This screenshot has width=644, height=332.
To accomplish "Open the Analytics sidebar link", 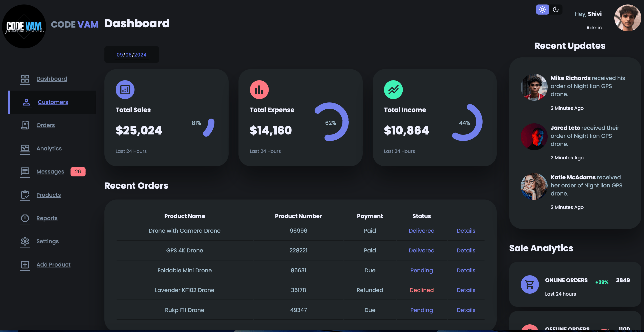I will click(49, 149).
